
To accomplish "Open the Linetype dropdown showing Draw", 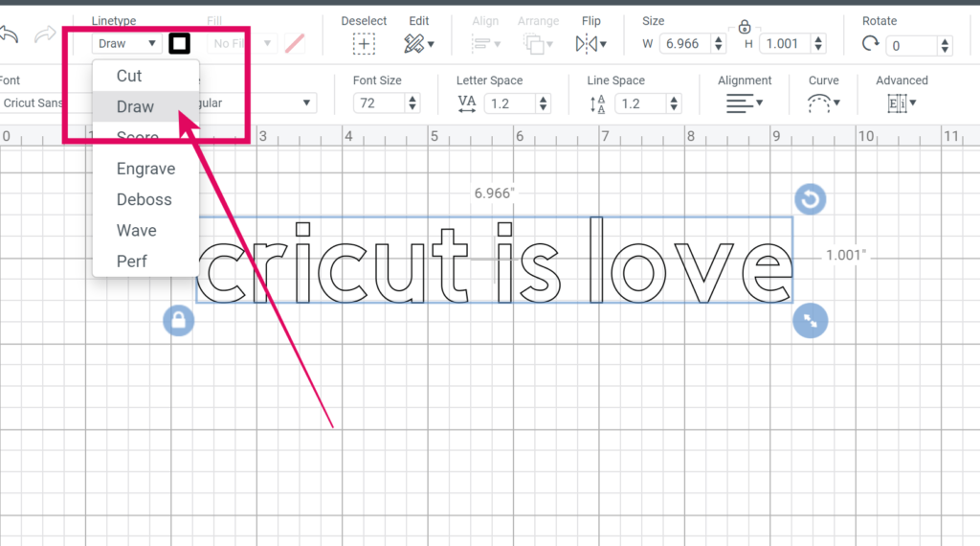I will tap(127, 44).
